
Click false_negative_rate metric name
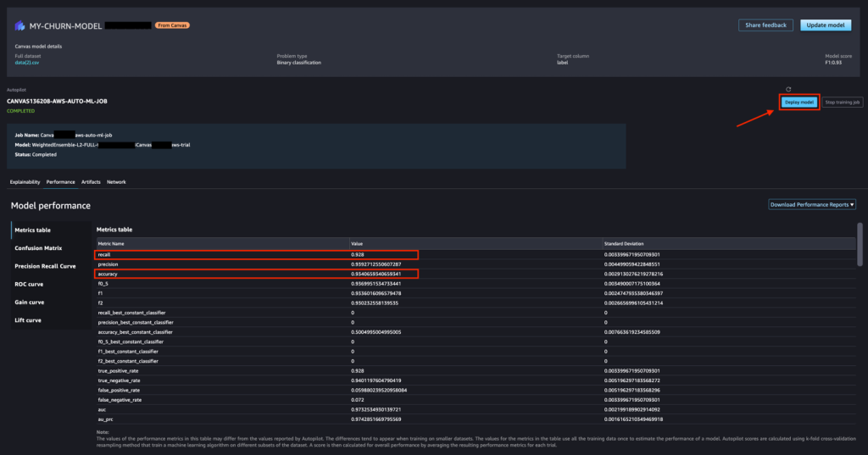(x=120, y=400)
